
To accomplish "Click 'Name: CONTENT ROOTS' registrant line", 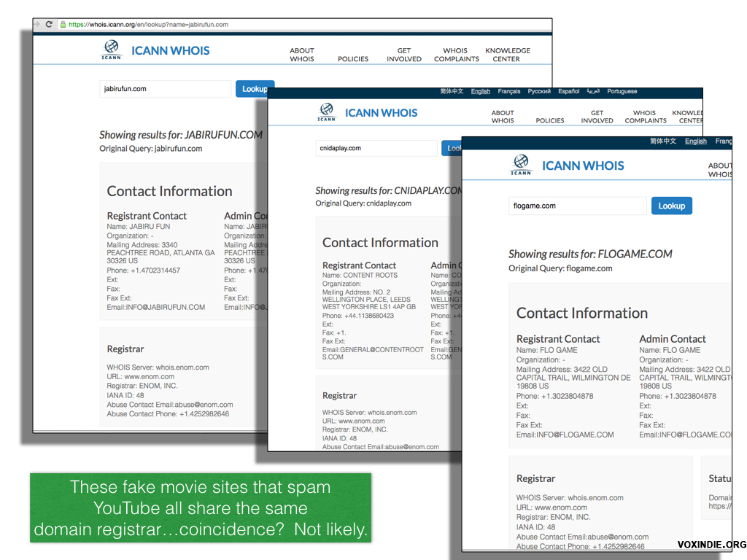I will point(360,276).
